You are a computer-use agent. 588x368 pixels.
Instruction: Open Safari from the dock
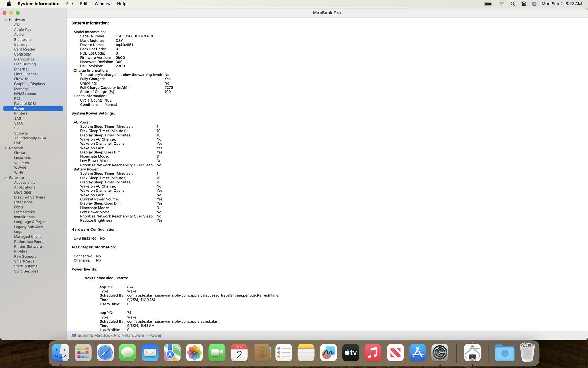tap(105, 353)
